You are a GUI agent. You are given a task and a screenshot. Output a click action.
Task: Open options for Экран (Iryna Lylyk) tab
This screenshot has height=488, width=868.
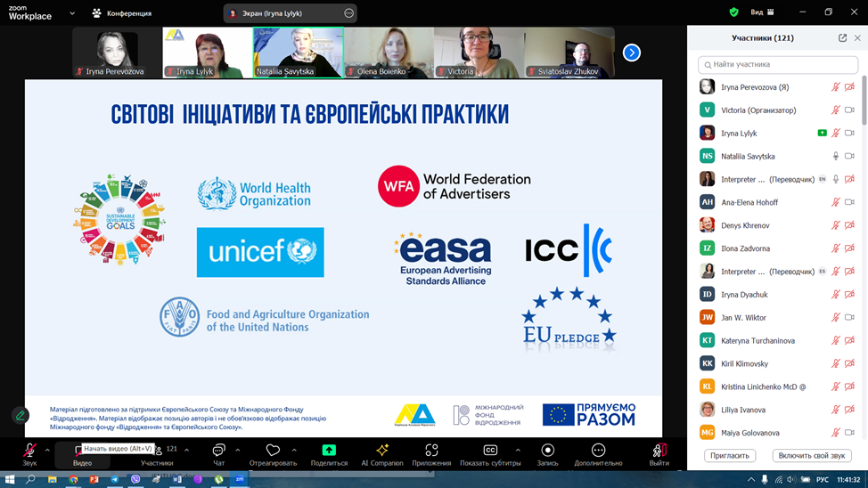point(348,12)
